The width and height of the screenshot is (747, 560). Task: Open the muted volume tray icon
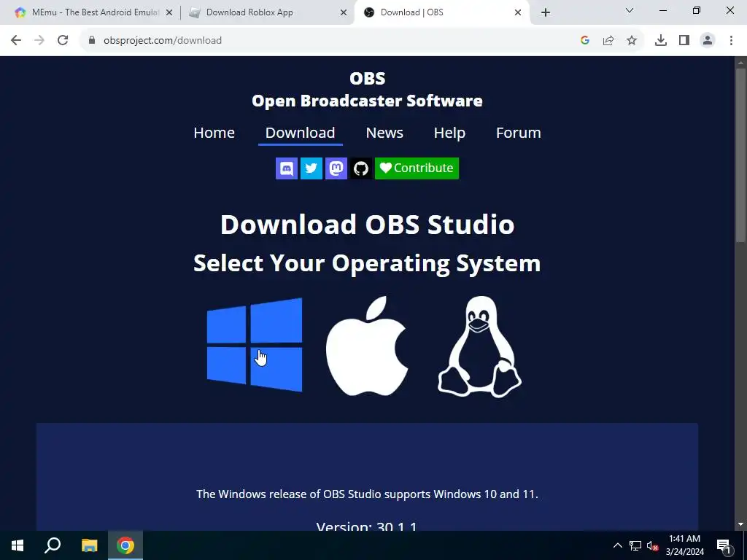coord(653,545)
